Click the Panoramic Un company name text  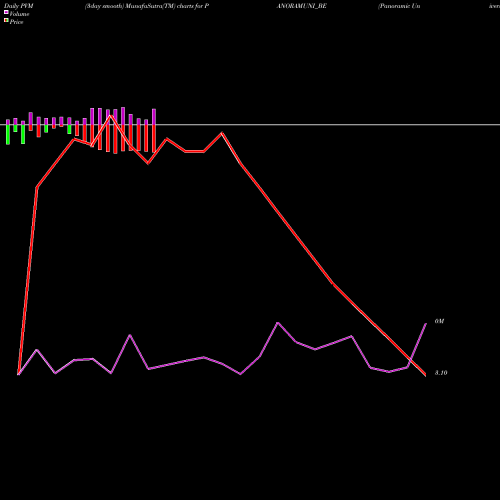[399, 6]
